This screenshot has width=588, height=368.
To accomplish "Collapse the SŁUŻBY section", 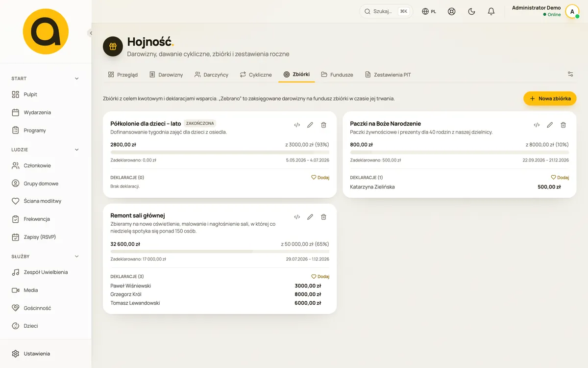I will coord(46,256).
